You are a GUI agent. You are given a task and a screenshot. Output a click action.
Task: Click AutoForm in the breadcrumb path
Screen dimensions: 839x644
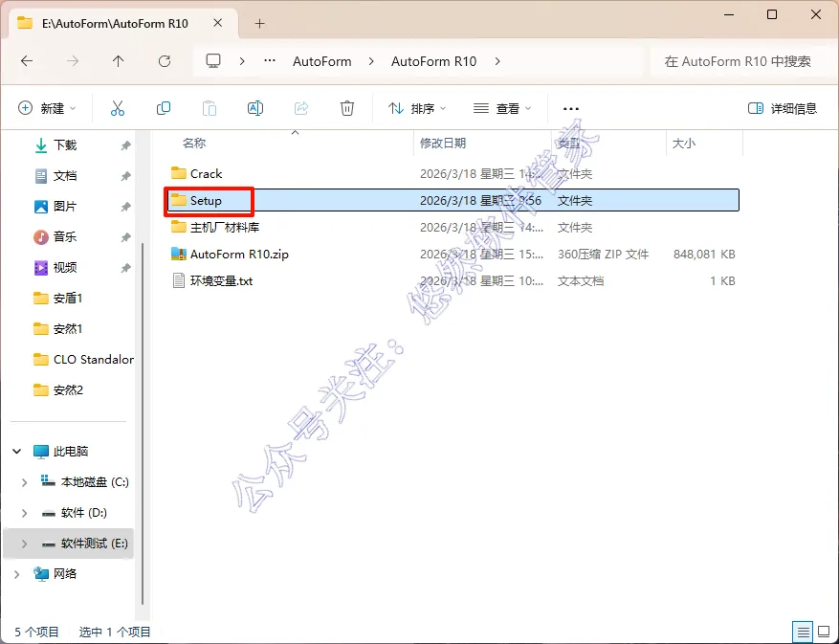(x=322, y=61)
